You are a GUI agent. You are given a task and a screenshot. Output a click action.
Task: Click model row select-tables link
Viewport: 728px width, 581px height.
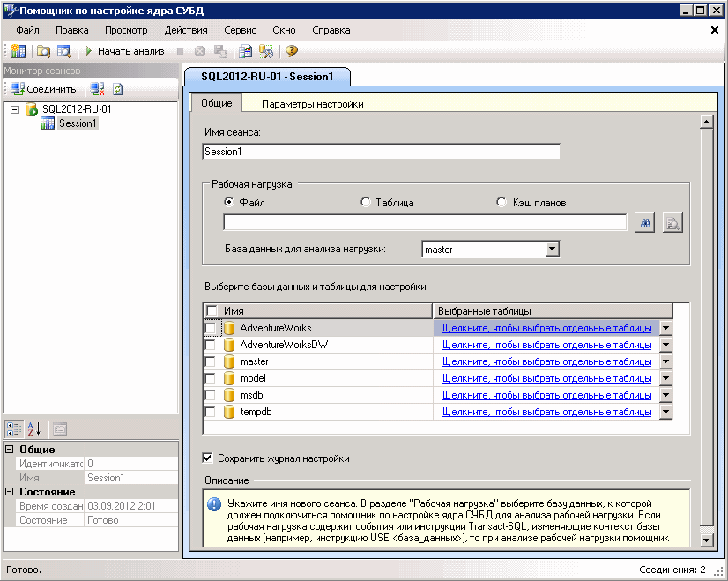pos(546,378)
